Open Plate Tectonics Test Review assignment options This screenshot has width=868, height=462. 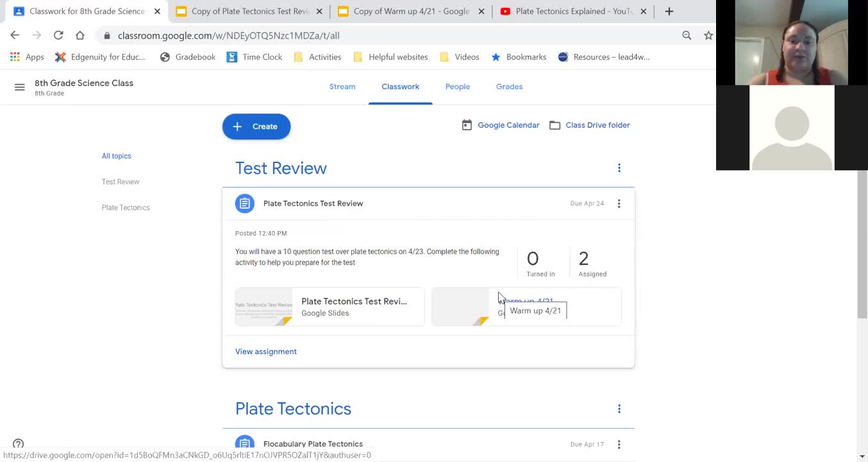pyautogui.click(x=619, y=203)
